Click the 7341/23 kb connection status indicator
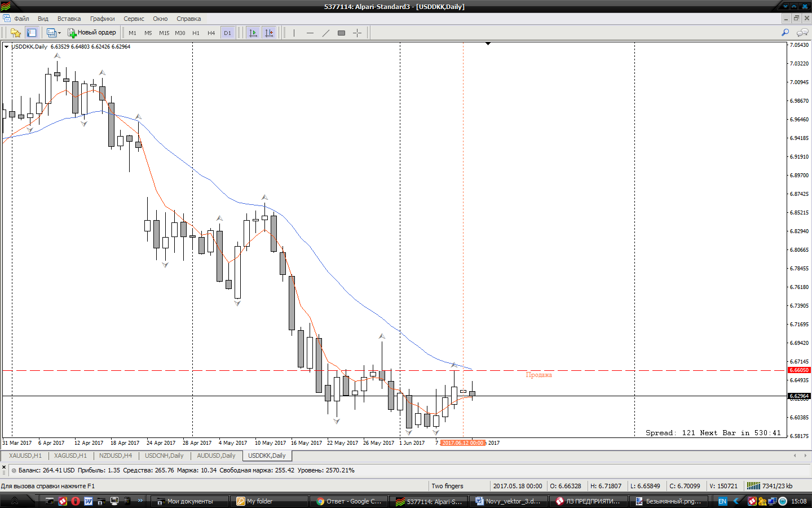Viewport: 812px width, 508px height. (770, 486)
